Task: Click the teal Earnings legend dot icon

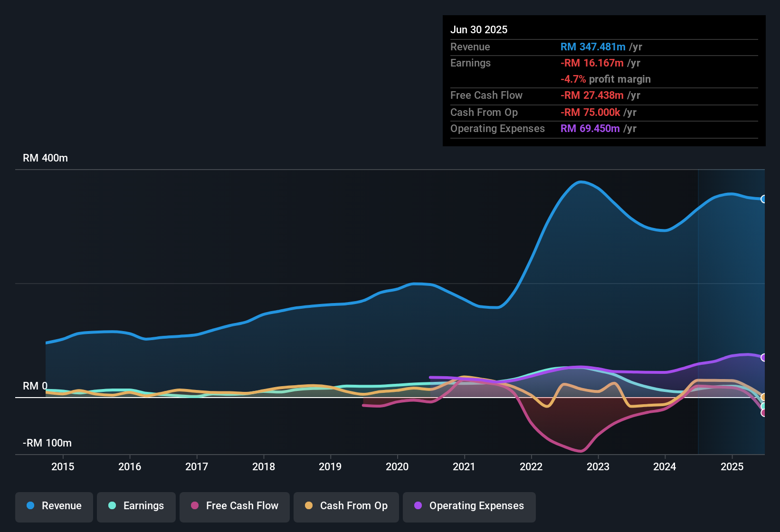Action: coord(112,506)
